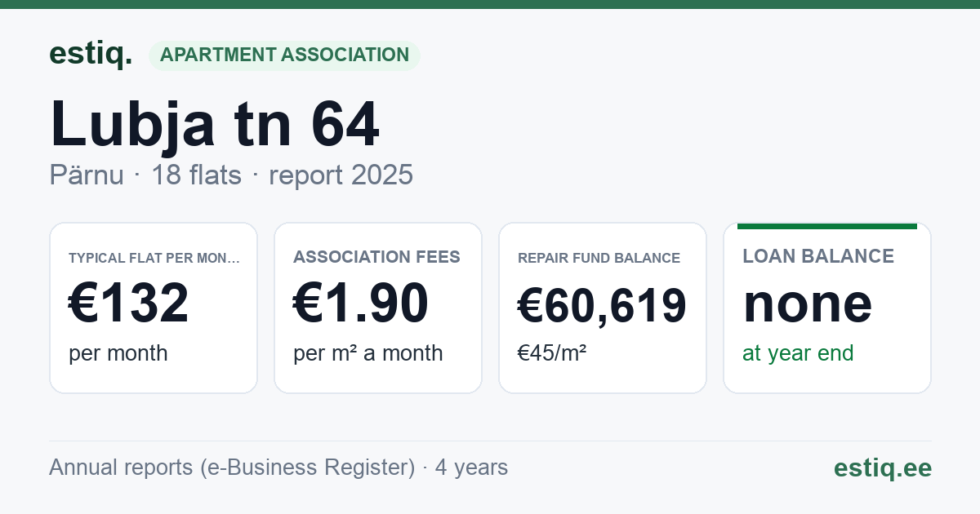Screen dimensions: 980x514
Task: Click the Lubja tn 64 heading
Action: click(x=215, y=125)
